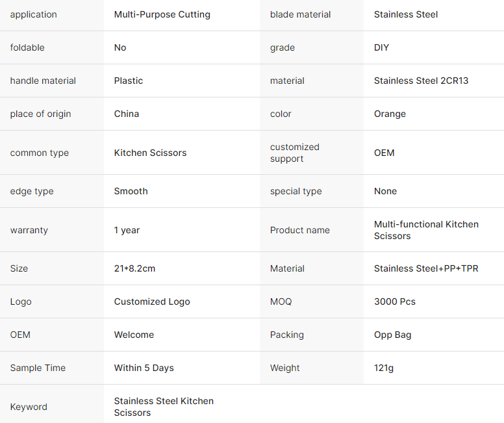Viewport: 504px width, 423px height.
Task: Click the Customized Logo value
Action: point(152,301)
